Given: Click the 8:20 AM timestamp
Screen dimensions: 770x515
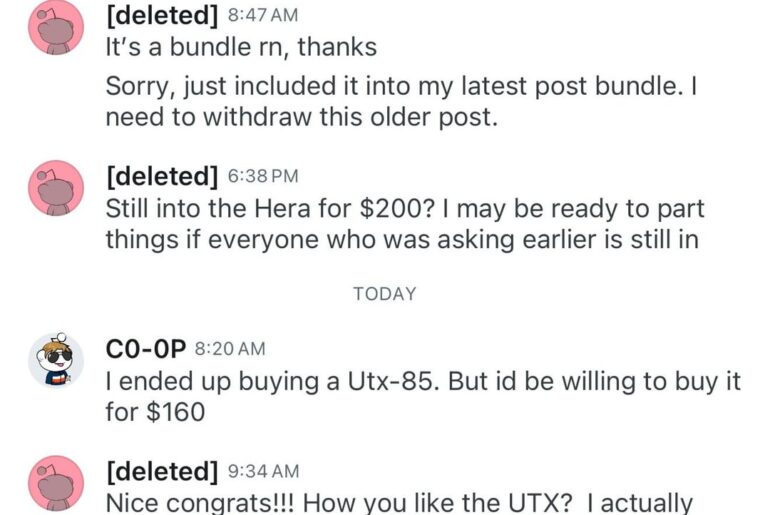Looking at the screenshot, I should click(x=230, y=349).
